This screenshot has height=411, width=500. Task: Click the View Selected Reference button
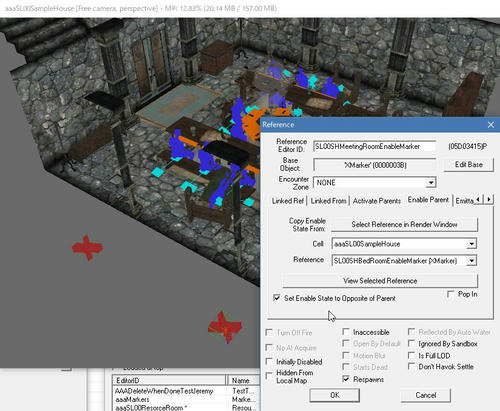click(x=380, y=281)
